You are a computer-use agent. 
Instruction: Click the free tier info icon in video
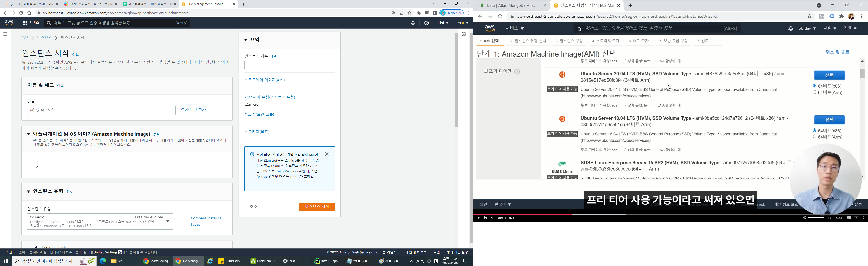(517, 71)
